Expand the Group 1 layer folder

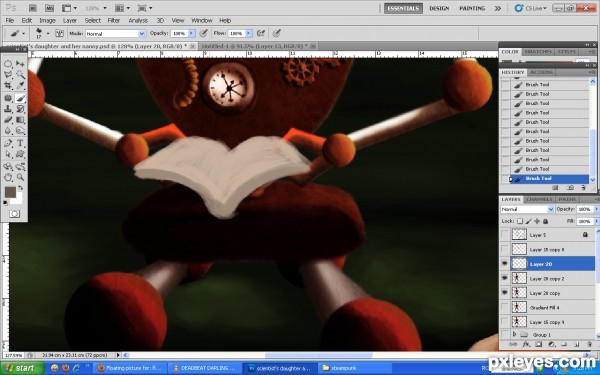point(514,334)
